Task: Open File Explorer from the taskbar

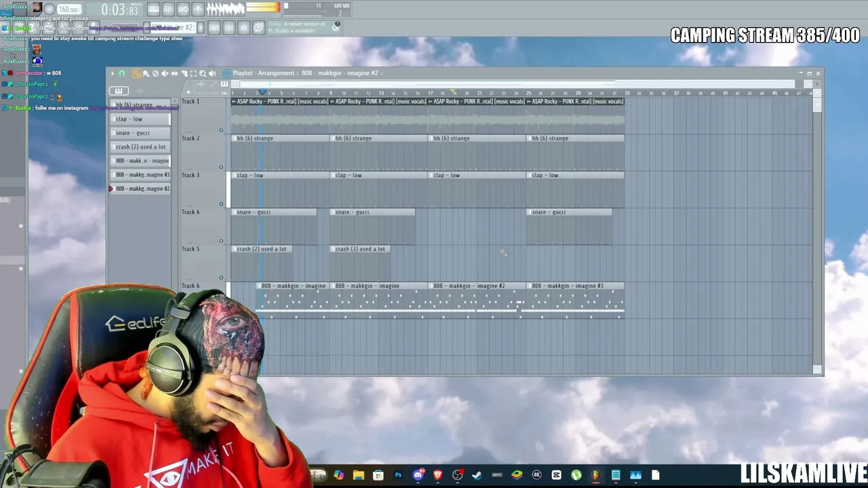Action: click(x=358, y=475)
